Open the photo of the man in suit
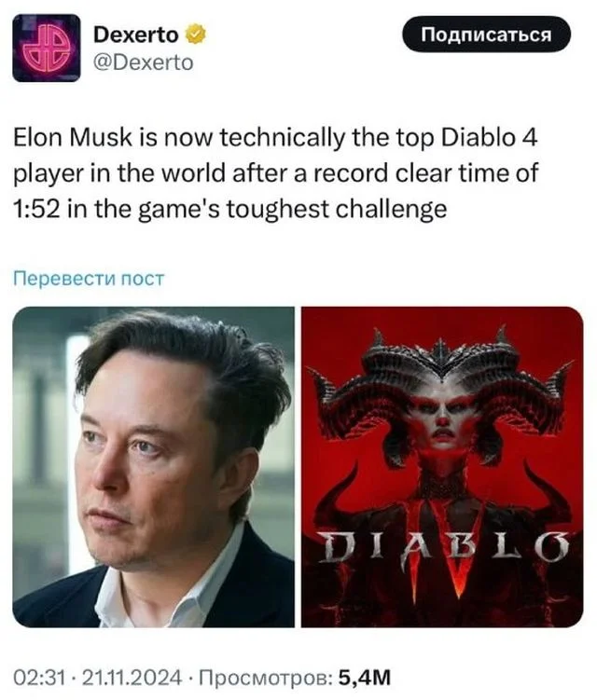597x700 pixels. [153, 467]
